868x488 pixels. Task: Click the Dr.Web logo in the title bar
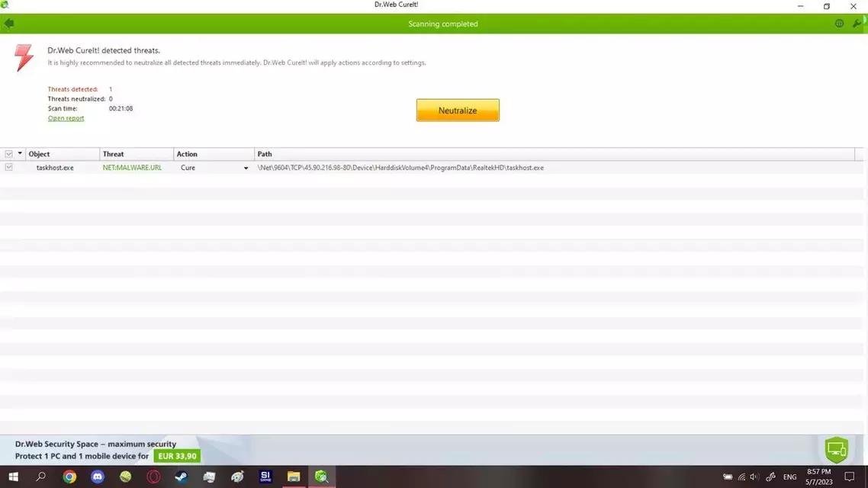coord(5,5)
